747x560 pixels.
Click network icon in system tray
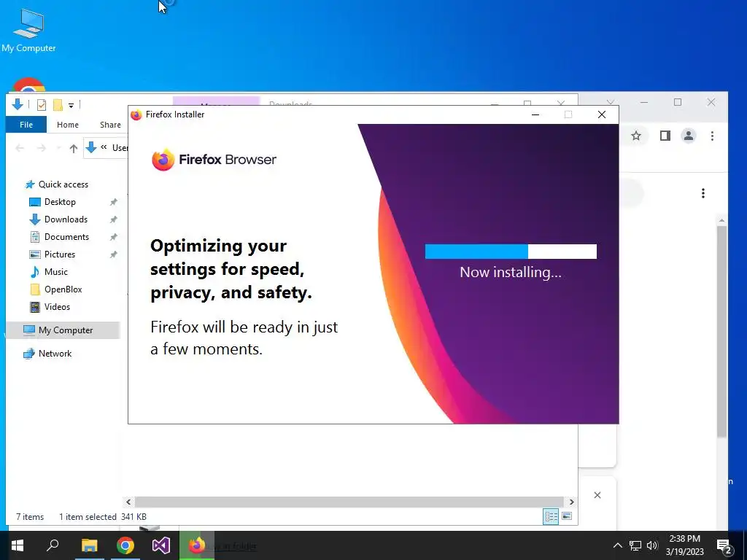click(x=635, y=545)
